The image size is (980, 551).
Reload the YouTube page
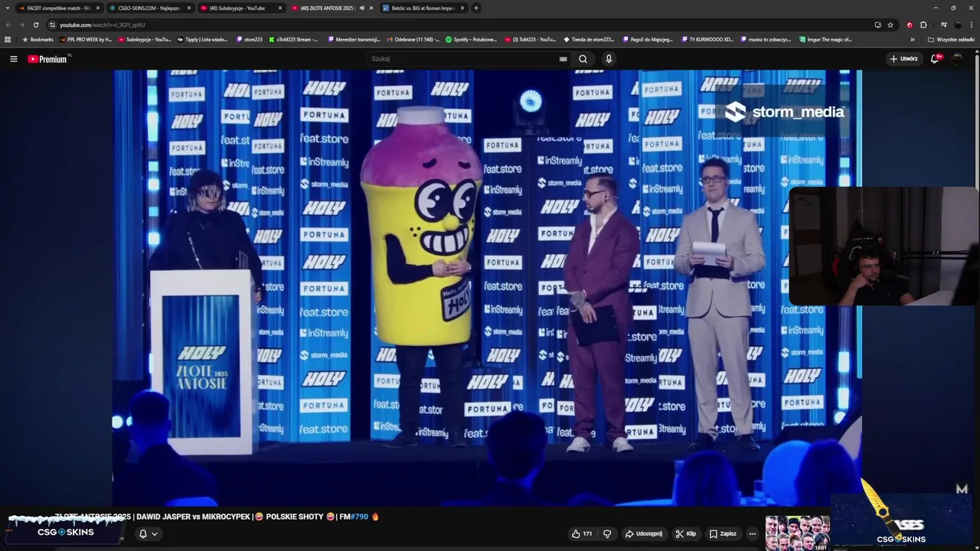35,24
